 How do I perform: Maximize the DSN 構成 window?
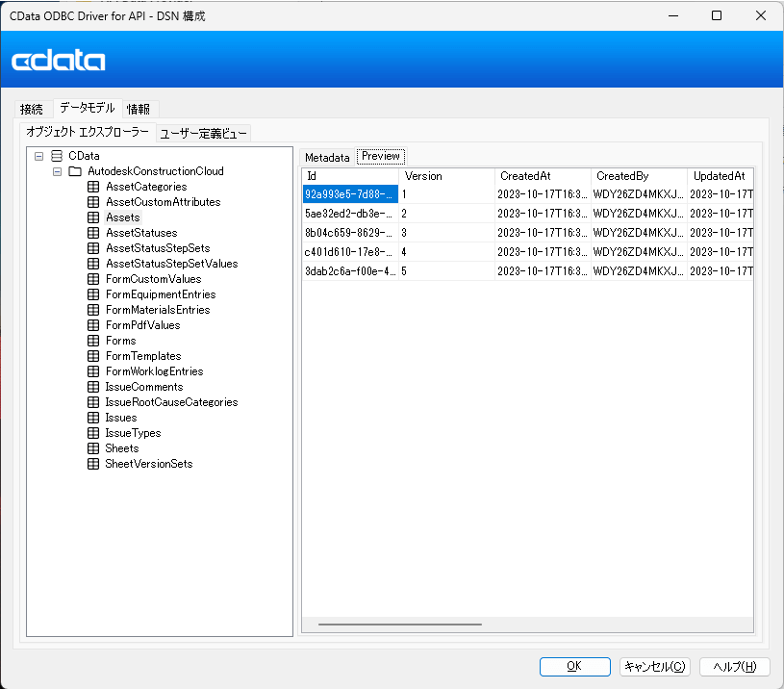click(x=717, y=15)
